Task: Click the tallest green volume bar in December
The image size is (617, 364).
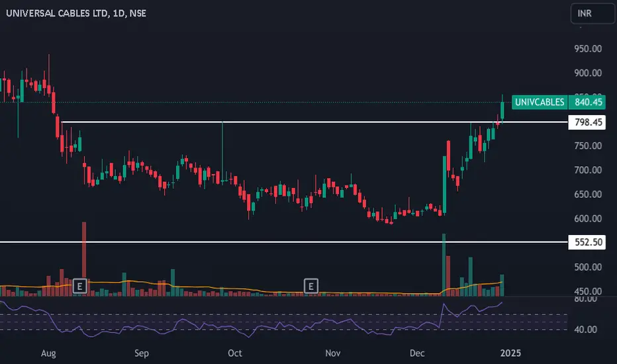Action: [x=444, y=263]
